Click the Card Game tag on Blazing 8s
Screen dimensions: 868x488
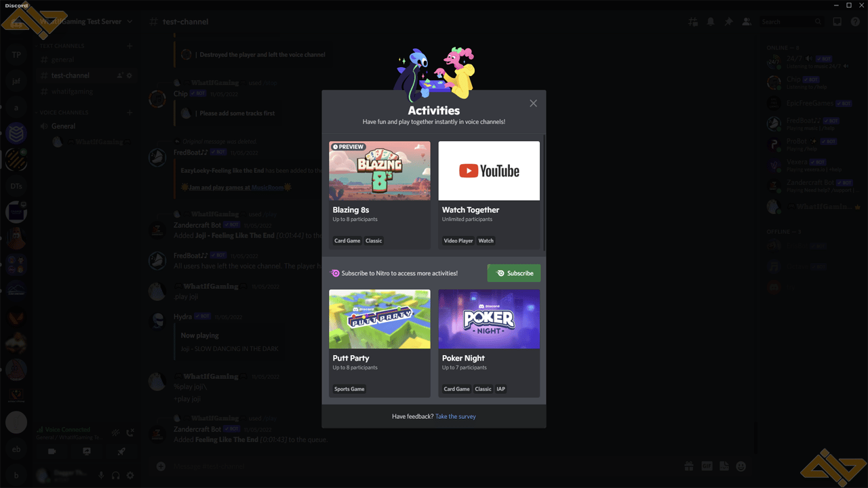pos(347,241)
